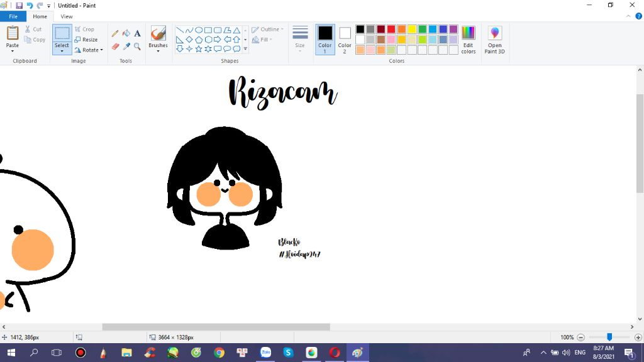This screenshot has height=362, width=644.
Task: Copy the current selection
Action: point(35,40)
